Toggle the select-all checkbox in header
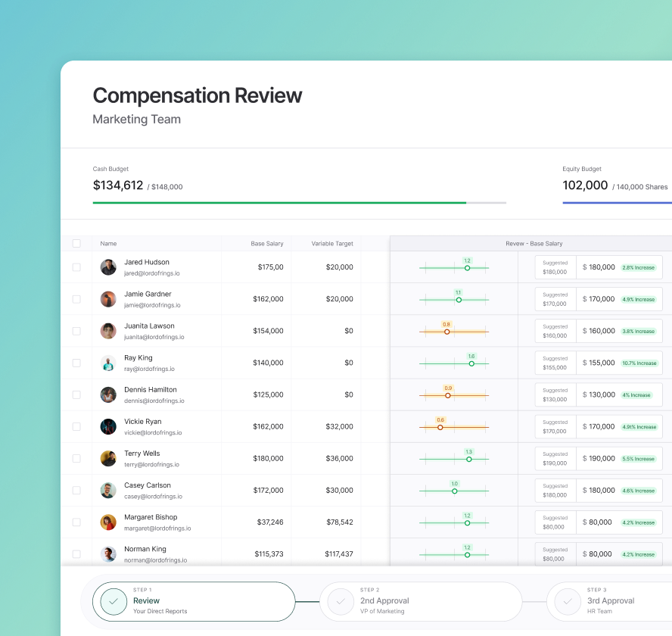This screenshot has height=636, width=672. [76, 244]
